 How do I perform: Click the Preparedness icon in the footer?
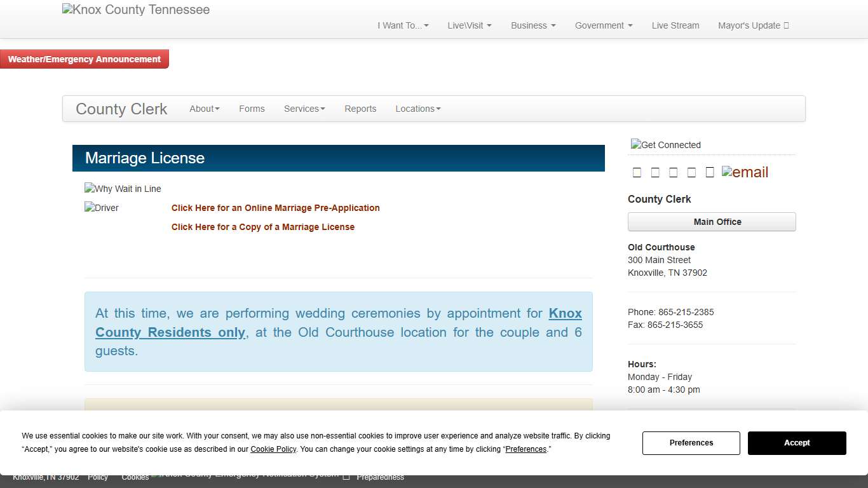click(x=346, y=477)
